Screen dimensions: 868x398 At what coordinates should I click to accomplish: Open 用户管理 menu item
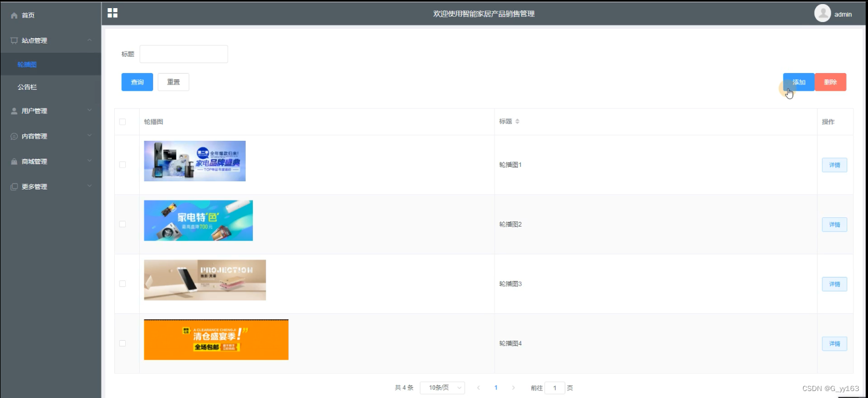tap(50, 111)
